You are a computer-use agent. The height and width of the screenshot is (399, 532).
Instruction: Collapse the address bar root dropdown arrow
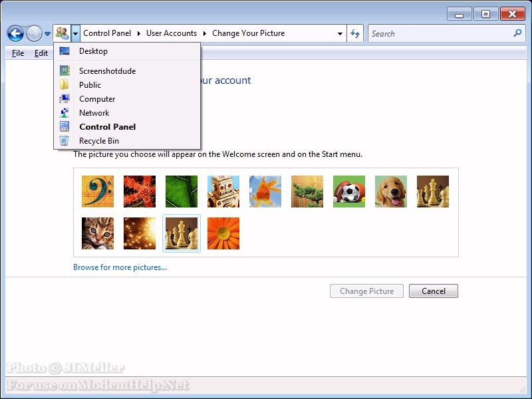click(x=76, y=33)
